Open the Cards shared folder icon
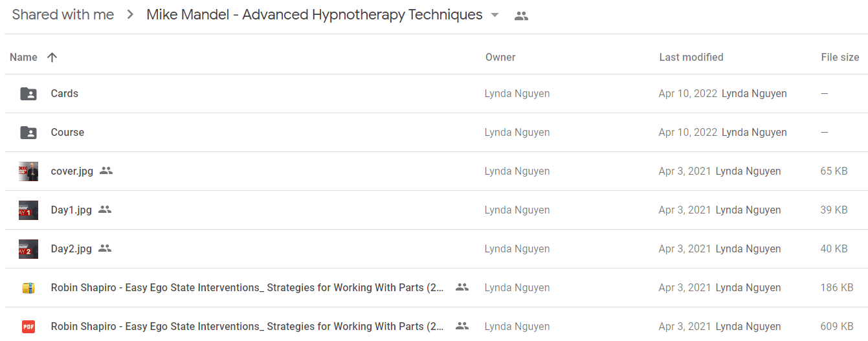868x341 pixels. click(x=28, y=94)
